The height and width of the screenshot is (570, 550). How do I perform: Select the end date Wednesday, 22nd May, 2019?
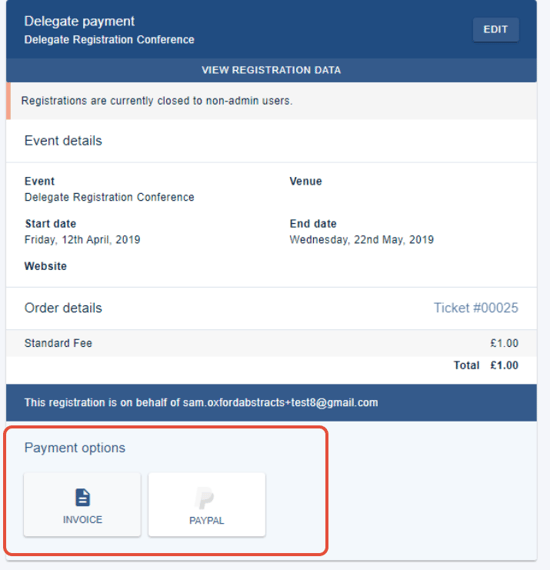[362, 240]
